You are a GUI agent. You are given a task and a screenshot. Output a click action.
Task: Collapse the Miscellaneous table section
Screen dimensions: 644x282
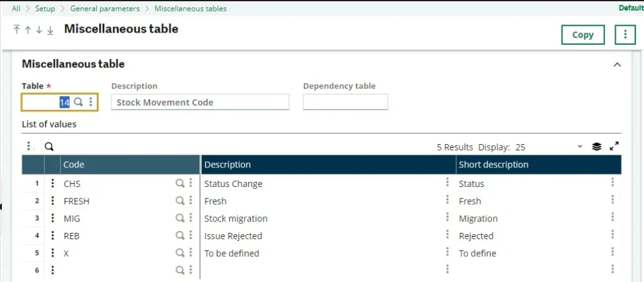click(617, 65)
